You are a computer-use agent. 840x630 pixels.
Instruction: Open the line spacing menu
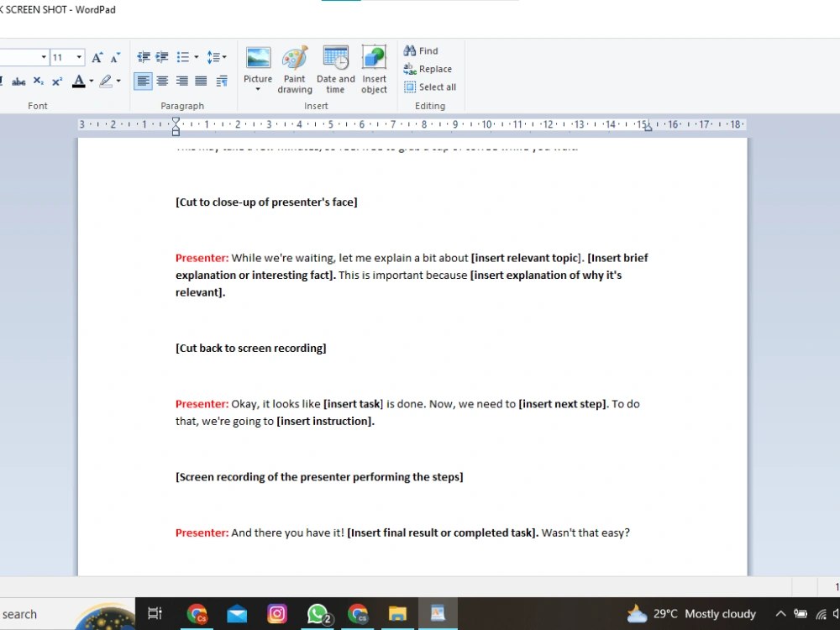point(217,57)
